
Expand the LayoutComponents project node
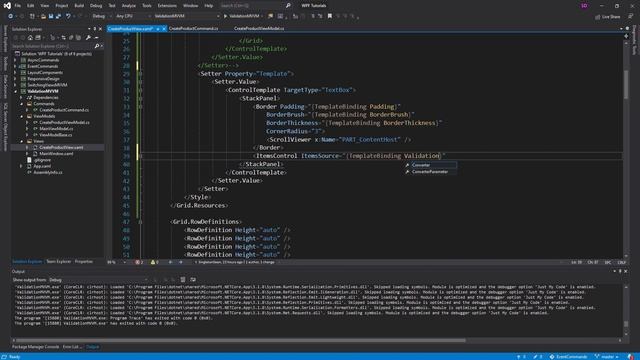16,73
